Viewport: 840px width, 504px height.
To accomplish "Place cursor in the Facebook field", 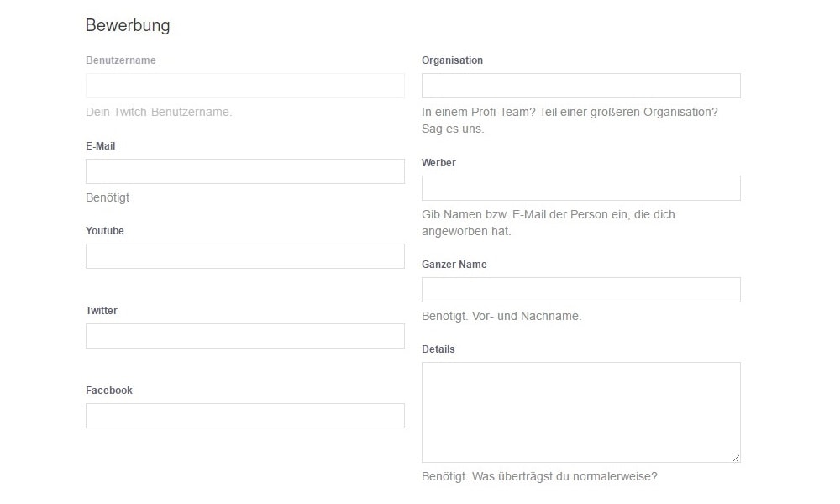I will coord(244,415).
